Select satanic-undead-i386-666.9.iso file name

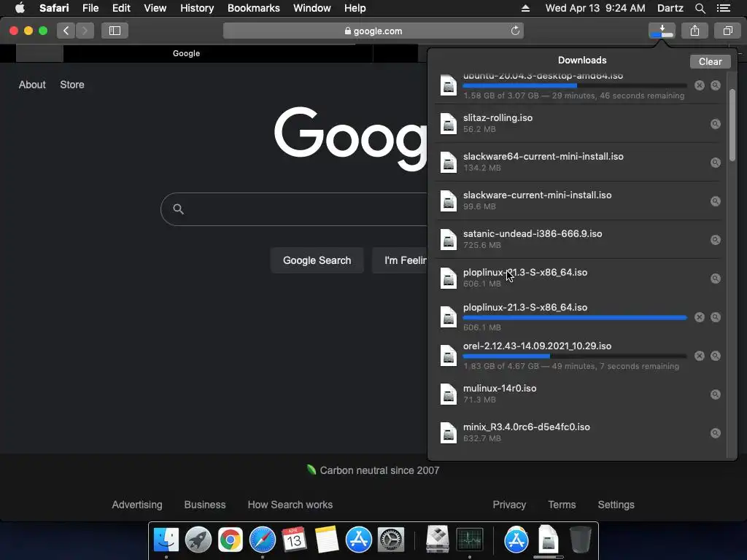[533, 234]
